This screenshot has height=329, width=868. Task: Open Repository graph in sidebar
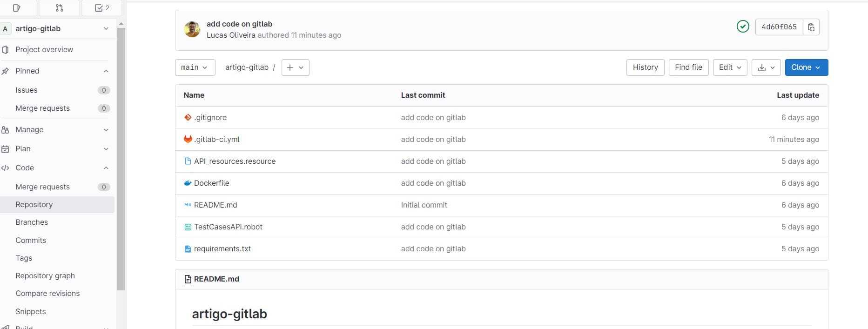click(x=45, y=276)
